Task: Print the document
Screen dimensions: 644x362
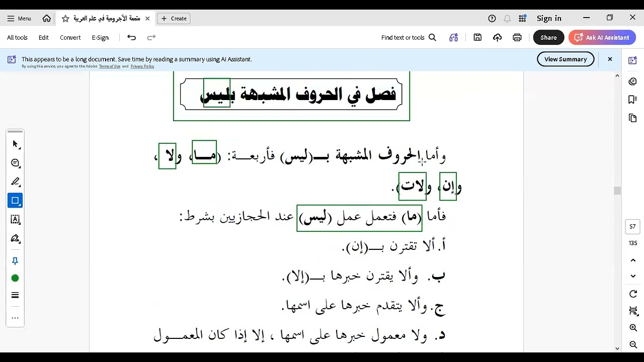Action: click(517, 37)
